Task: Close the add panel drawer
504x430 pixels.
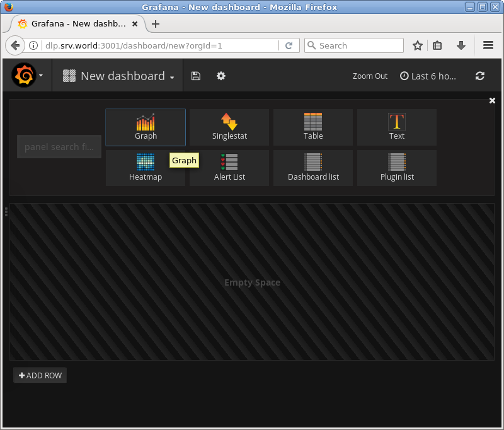Action: (492, 101)
